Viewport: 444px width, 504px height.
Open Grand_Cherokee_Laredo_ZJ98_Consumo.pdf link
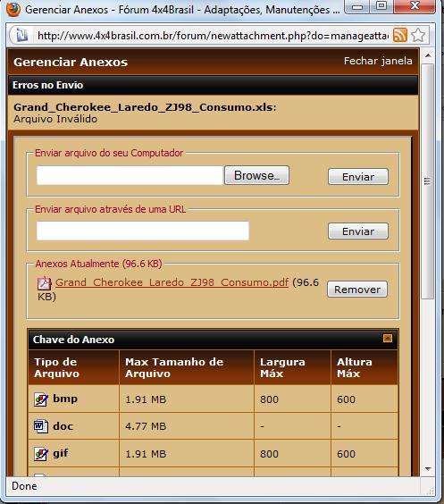pyautogui.click(x=172, y=282)
